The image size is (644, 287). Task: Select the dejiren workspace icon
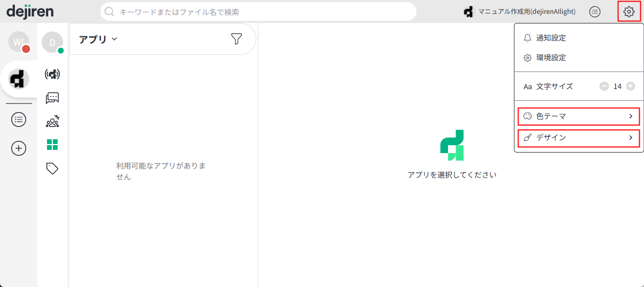[x=19, y=79]
